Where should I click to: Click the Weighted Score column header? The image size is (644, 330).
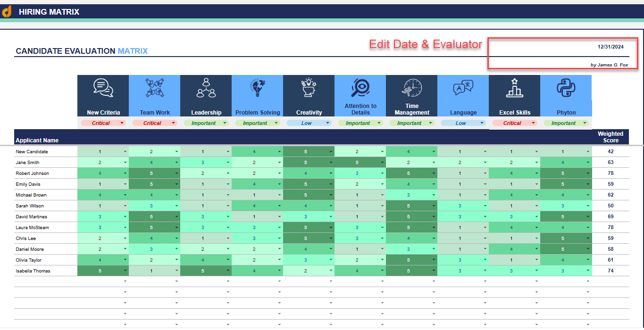pos(610,137)
